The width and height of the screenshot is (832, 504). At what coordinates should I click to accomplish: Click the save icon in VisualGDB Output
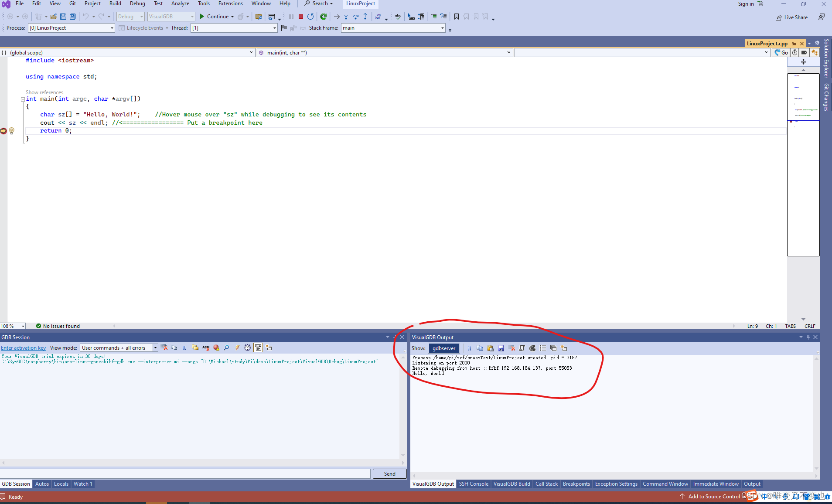coord(501,348)
